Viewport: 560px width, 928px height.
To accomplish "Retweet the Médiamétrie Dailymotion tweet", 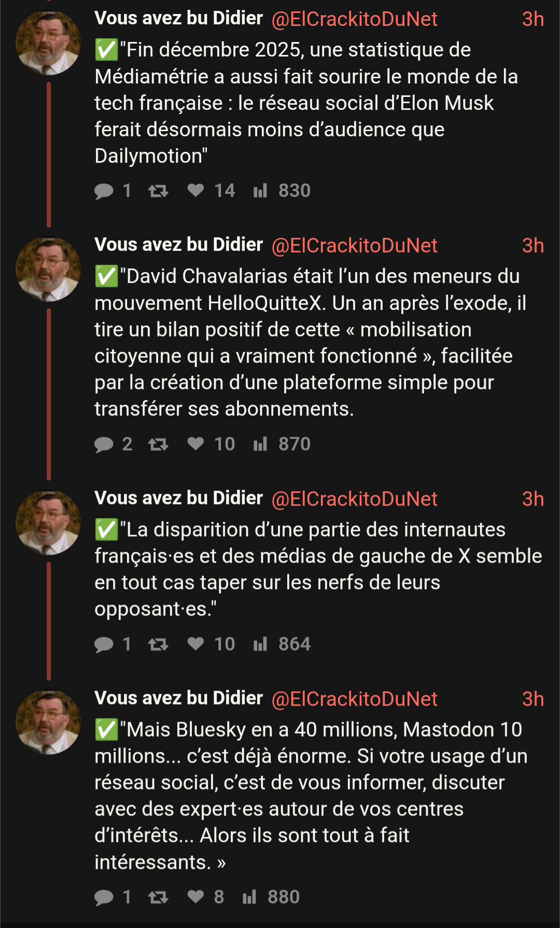I will pos(158,191).
